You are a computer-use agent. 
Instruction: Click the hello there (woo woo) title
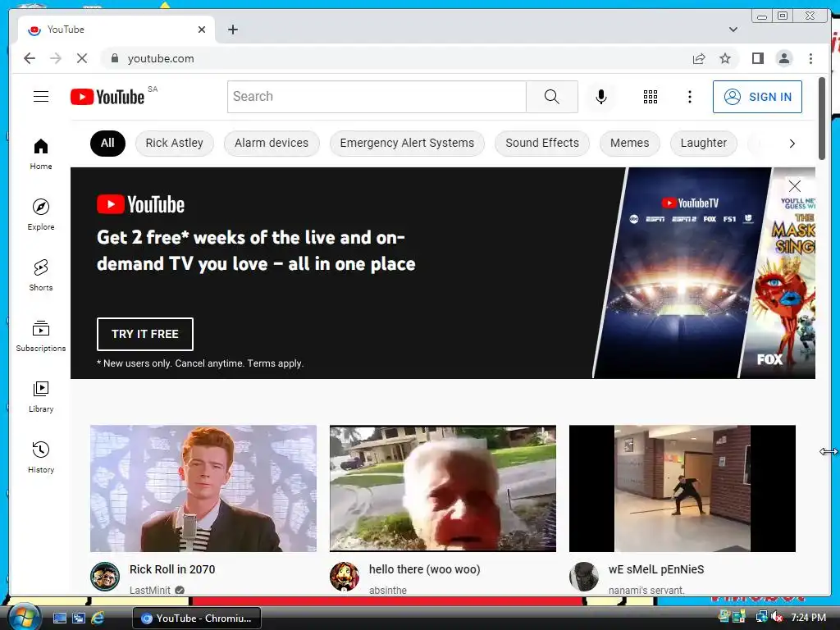click(x=424, y=569)
